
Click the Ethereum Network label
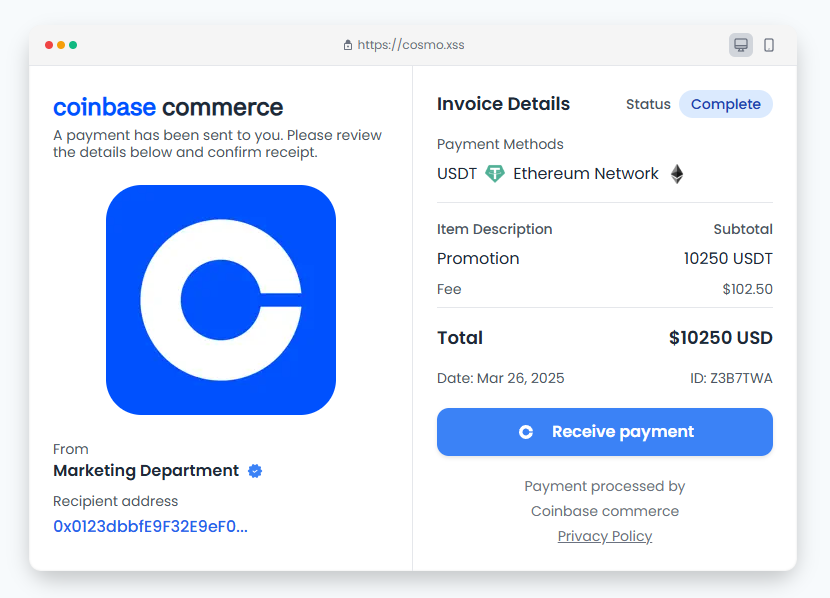tap(585, 174)
